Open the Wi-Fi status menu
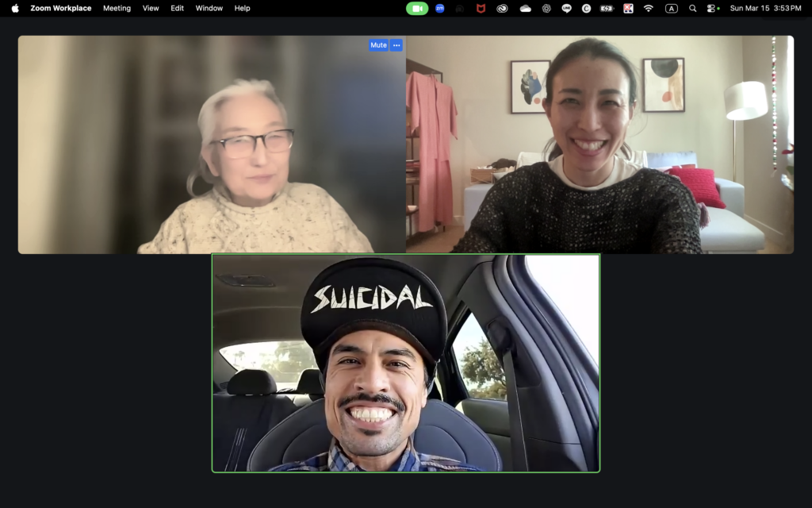Viewport: 812px width, 508px height. tap(649, 8)
